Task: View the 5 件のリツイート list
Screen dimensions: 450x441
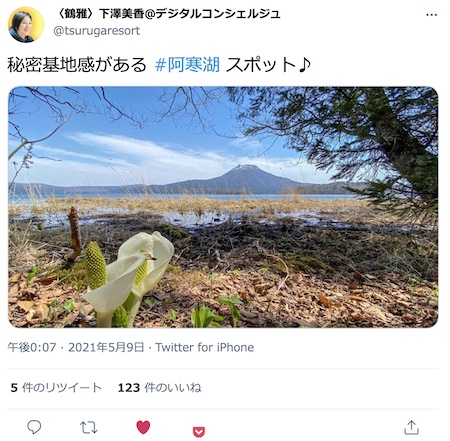Action: [56, 388]
